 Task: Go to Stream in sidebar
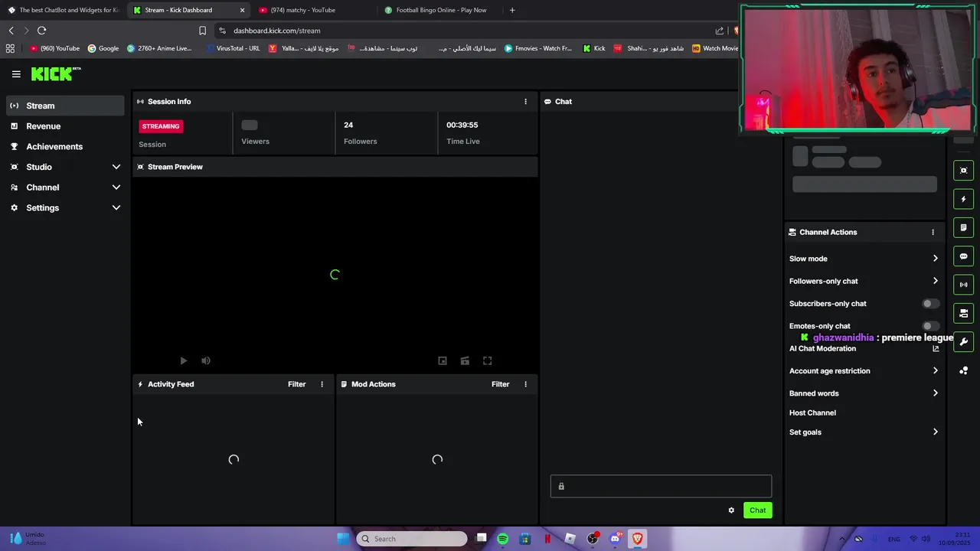tap(65, 106)
